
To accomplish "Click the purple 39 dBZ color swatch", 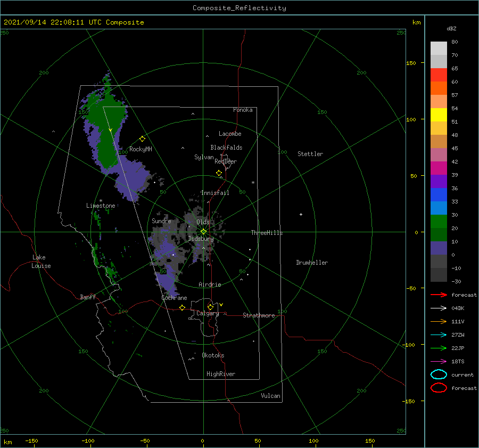I will point(439,181).
